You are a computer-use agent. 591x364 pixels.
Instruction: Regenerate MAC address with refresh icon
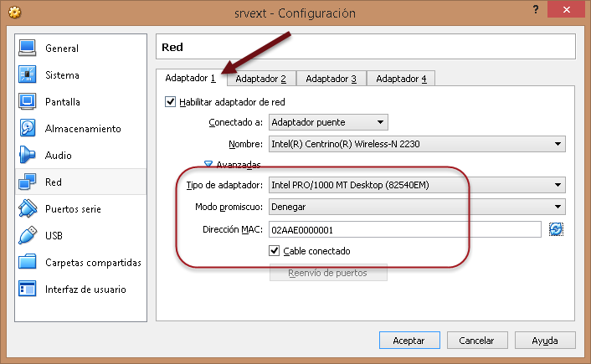click(556, 229)
